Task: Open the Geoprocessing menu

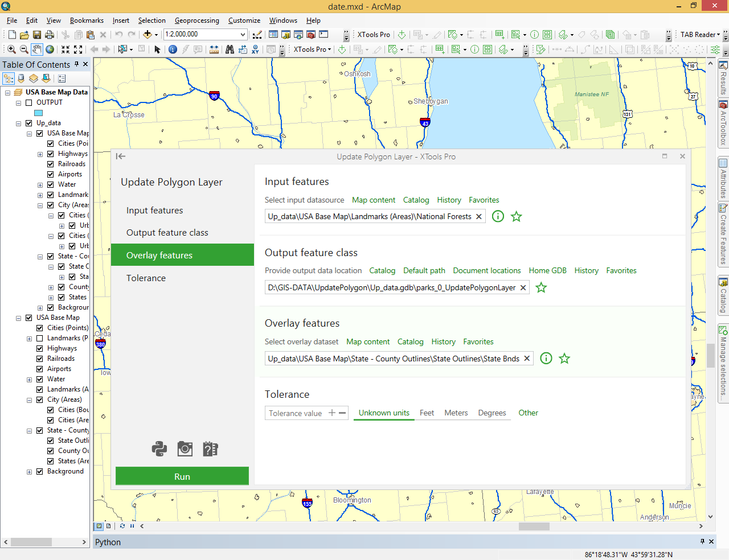Action: (196, 20)
